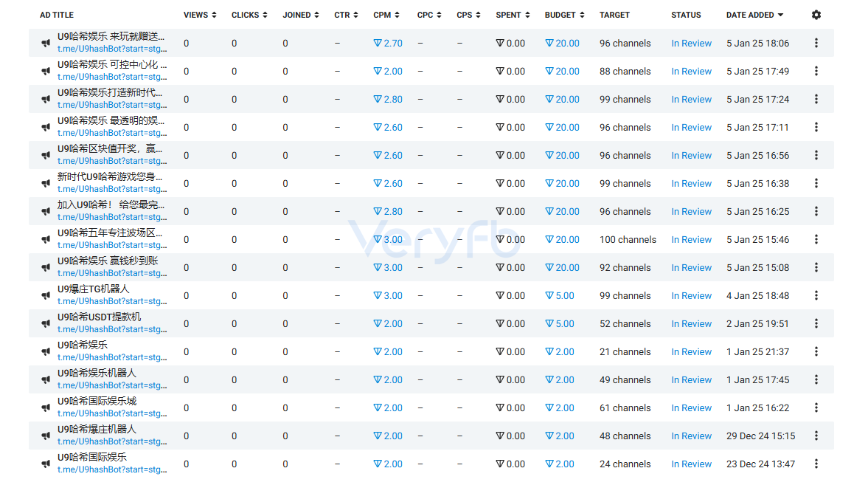This screenshot has width=868, height=485.
Task: Click the STATUS column header
Action: [x=686, y=15]
